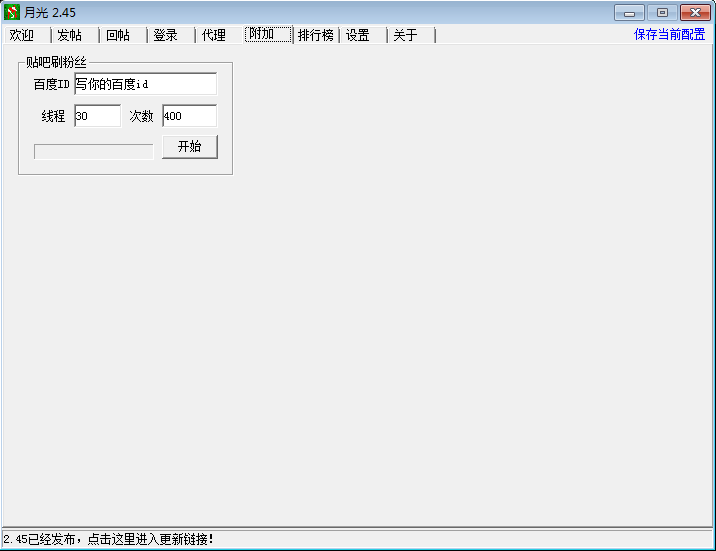Open the 代理 tab

click(x=214, y=35)
